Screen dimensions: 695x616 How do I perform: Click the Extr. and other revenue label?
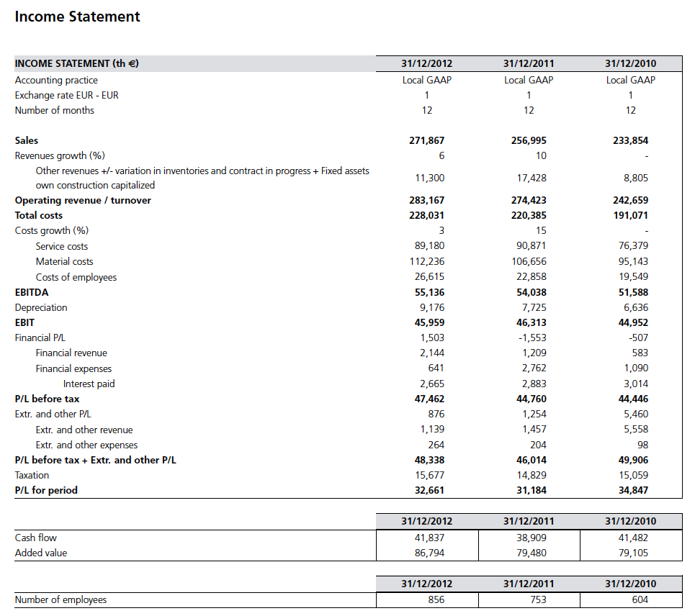[84, 430]
